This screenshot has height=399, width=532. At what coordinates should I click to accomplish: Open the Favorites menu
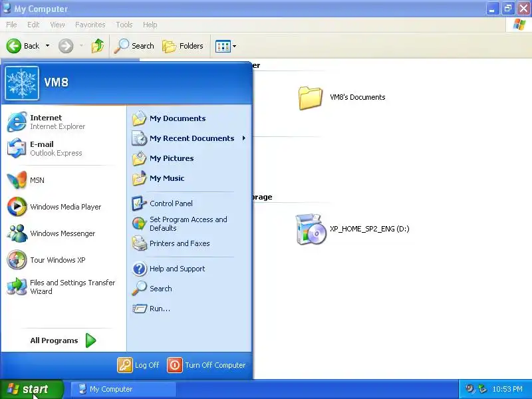tap(90, 25)
